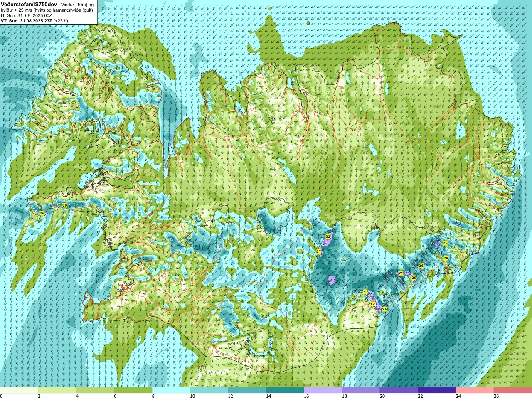
Task: Click the 29 gust label beside label 25
Action: point(414,278)
